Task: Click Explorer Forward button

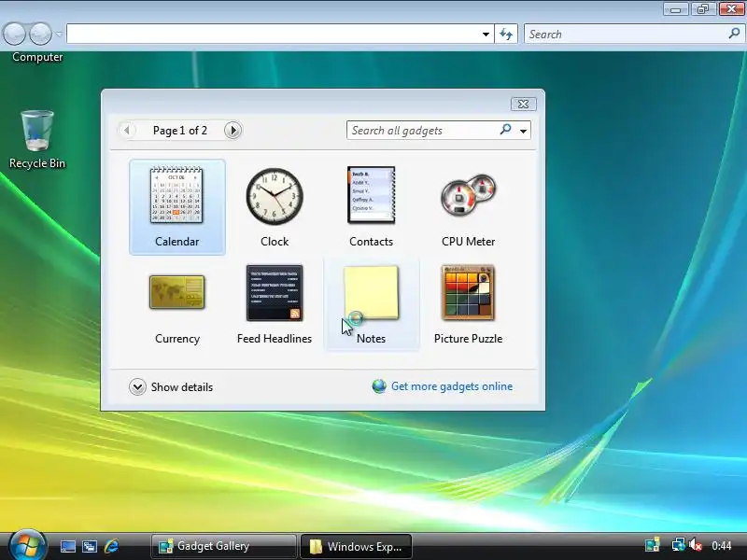Action: 40,34
